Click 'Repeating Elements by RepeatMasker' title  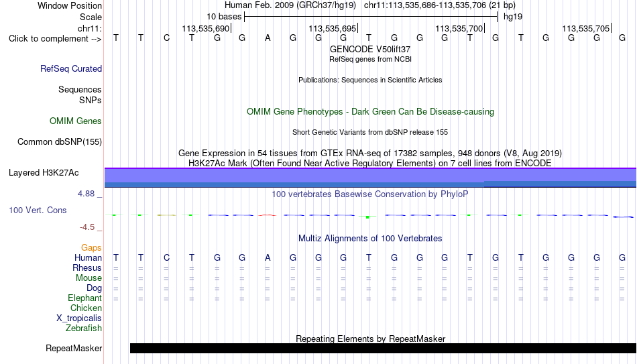pyautogui.click(x=370, y=339)
